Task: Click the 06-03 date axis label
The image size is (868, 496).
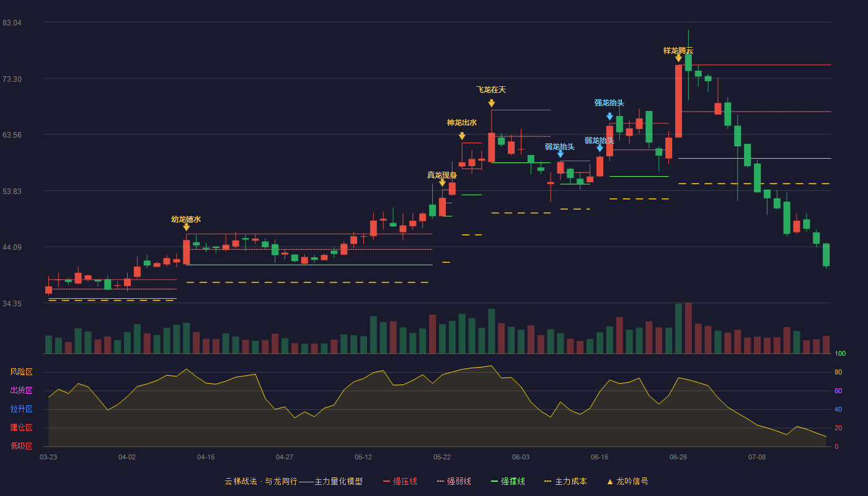Action: (x=521, y=457)
